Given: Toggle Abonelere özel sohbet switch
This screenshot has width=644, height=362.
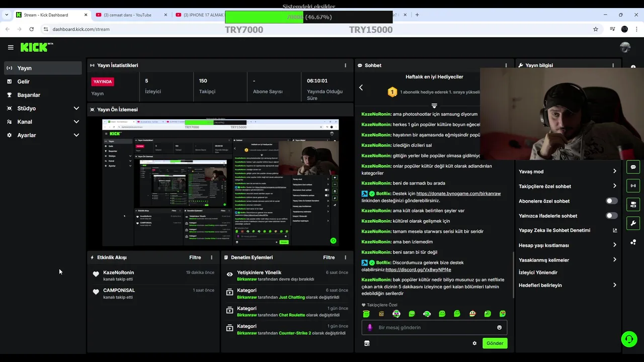Looking at the screenshot, I should coord(611,201).
